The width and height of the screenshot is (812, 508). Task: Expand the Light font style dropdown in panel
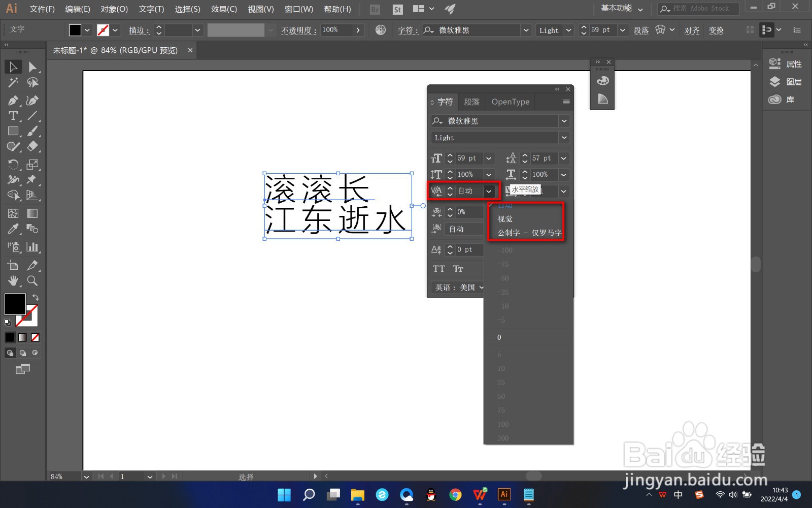pyautogui.click(x=564, y=138)
